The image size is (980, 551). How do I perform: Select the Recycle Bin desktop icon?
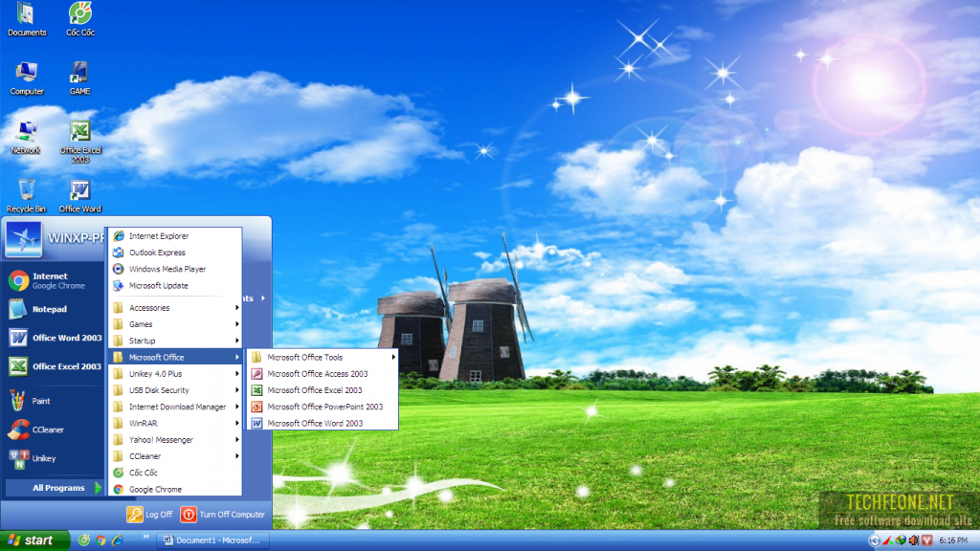pos(26,196)
